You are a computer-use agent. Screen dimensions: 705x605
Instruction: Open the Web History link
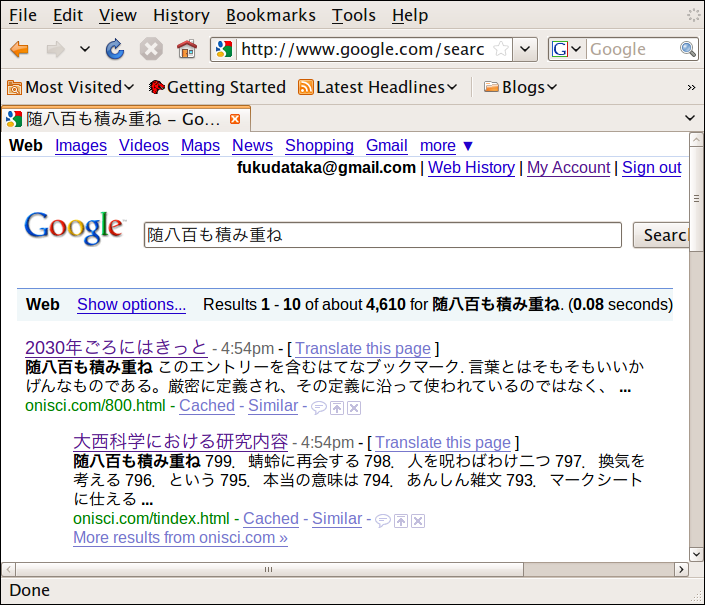(471, 168)
